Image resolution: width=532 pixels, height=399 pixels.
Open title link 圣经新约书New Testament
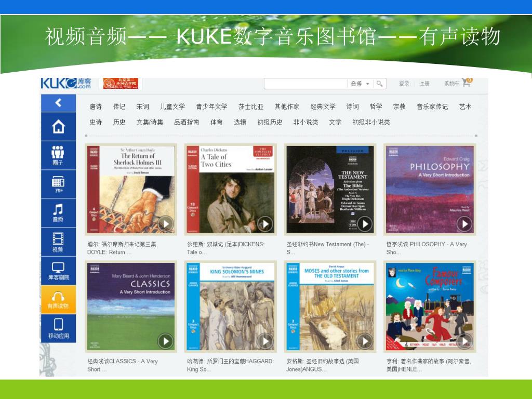click(327, 248)
